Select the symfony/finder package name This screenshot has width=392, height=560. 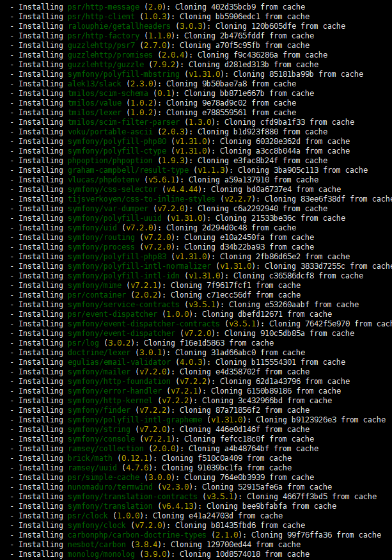(99, 411)
